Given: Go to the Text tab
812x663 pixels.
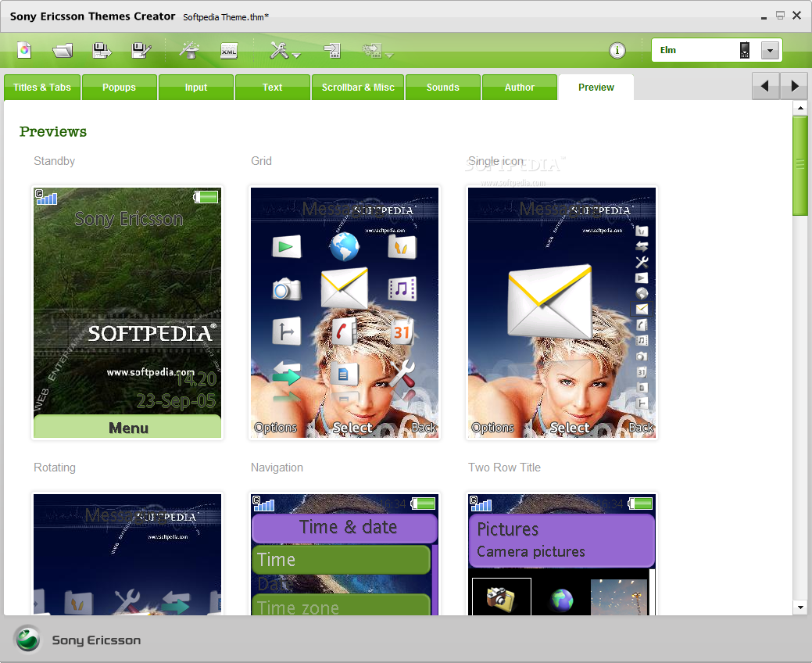Looking at the screenshot, I should [x=273, y=87].
